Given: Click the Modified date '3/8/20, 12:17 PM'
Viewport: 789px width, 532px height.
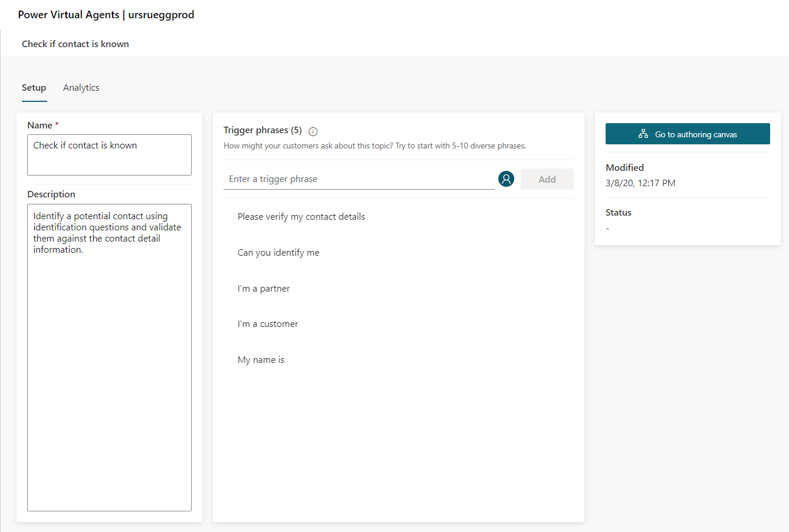Looking at the screenshot, I should coord(640,183).
